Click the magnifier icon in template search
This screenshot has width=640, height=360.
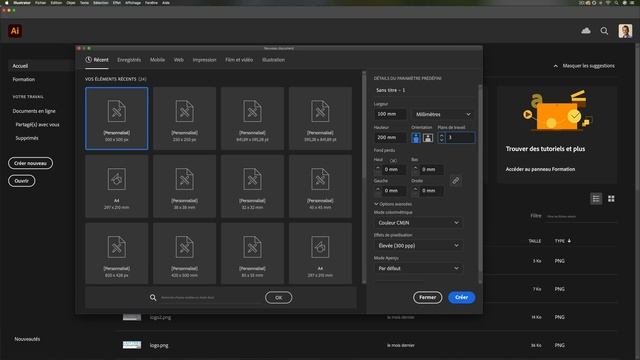153,298
